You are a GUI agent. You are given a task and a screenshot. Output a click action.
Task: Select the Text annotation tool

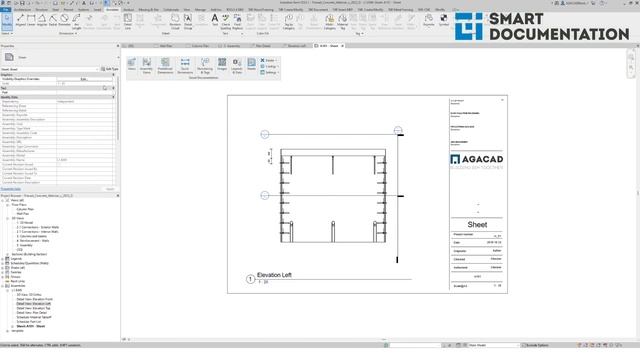tap(215, 20)
